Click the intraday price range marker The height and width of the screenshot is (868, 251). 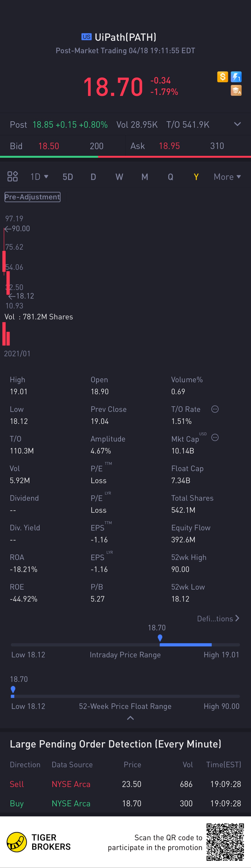[160, 638]
